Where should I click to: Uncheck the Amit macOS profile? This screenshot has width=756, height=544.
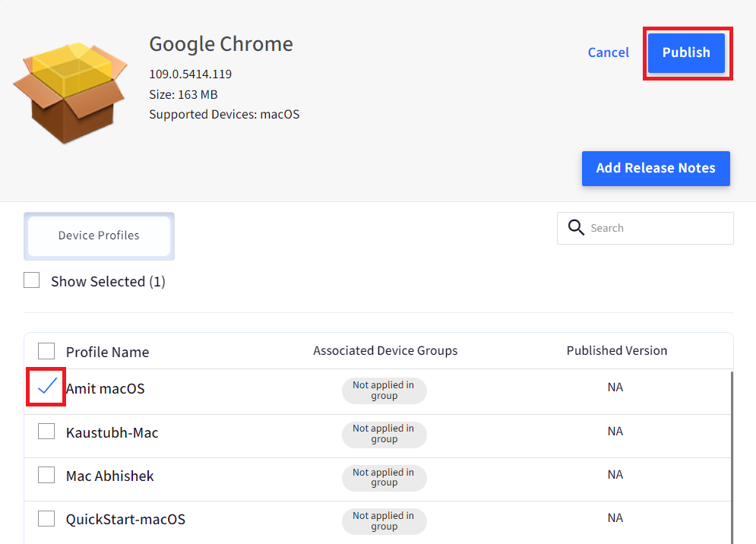(x=46, y=387)
